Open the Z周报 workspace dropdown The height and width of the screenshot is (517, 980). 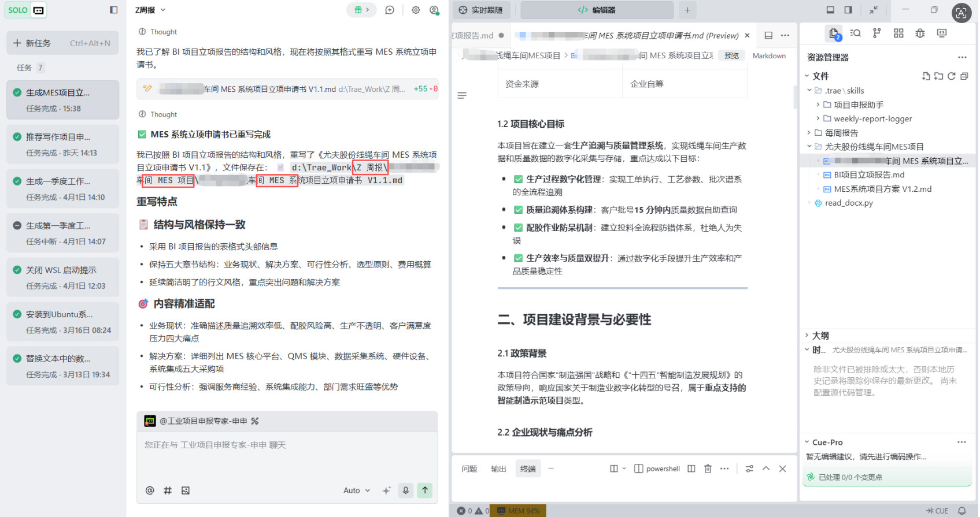click(150, 10)
